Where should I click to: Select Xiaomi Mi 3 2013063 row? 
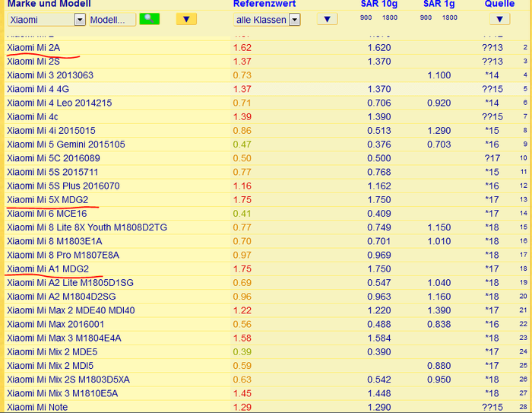coord(50,75)
